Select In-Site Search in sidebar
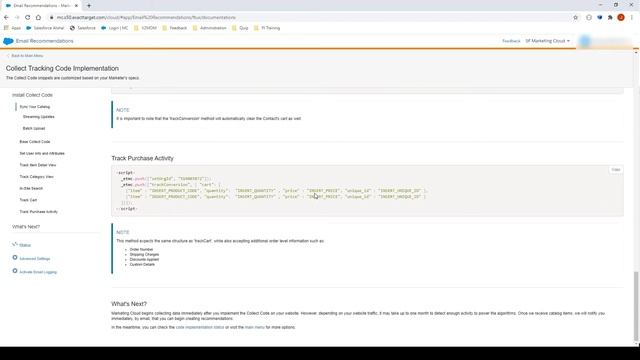This screenshot has width=640, height=360. pyautogui.click(x=31, y=189)
